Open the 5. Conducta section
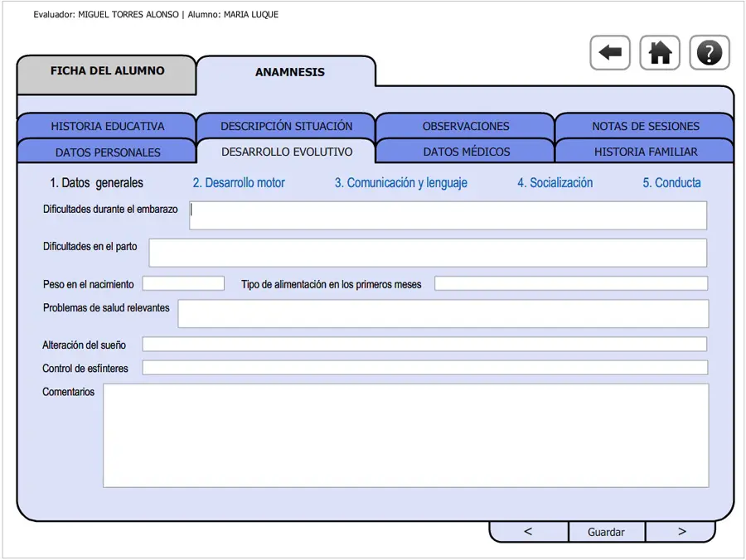This screenshot has height=560, width=746. click(671, 182)
